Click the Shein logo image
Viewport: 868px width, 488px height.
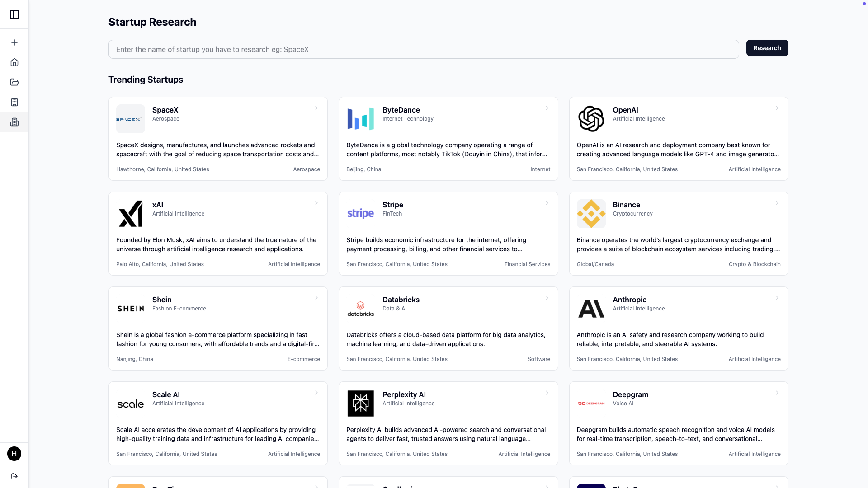(x=131, y=309)
